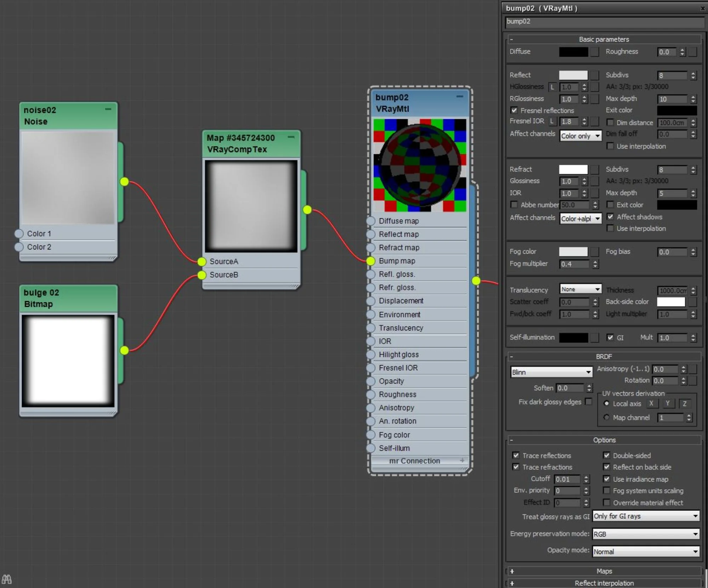
Task: Click the Fog color input socket
Action: (x=371, y=435)
